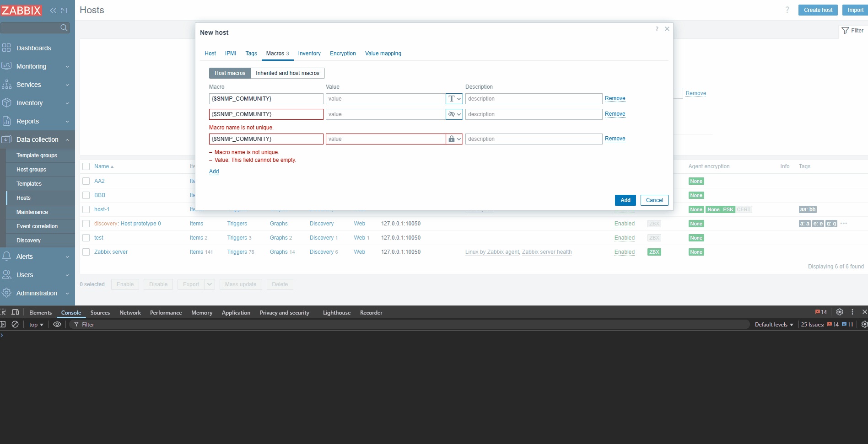Click the Add macro link
The width and height of the screenshot is (868, 444).
tap(214, 171)
